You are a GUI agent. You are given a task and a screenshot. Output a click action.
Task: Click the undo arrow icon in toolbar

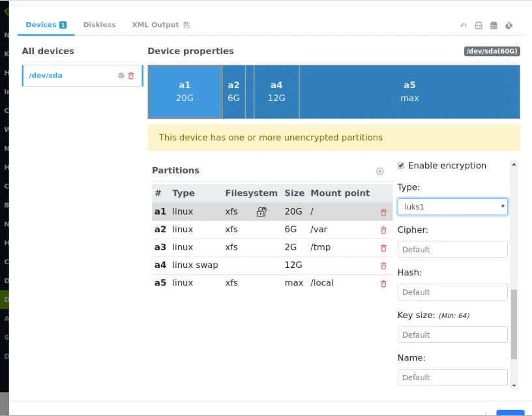pyautogui.click(x=464, y=25)
